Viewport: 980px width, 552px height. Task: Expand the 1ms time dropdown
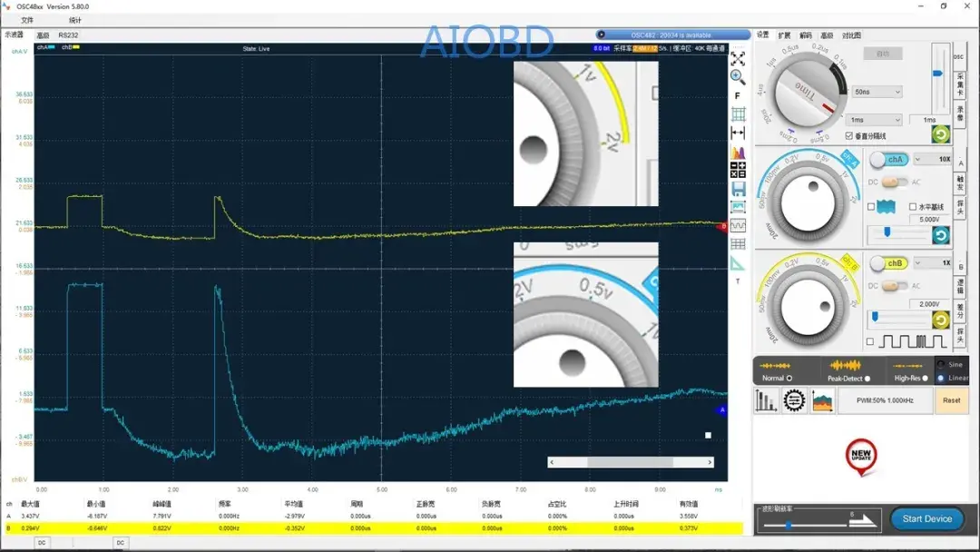coord(872,120)
